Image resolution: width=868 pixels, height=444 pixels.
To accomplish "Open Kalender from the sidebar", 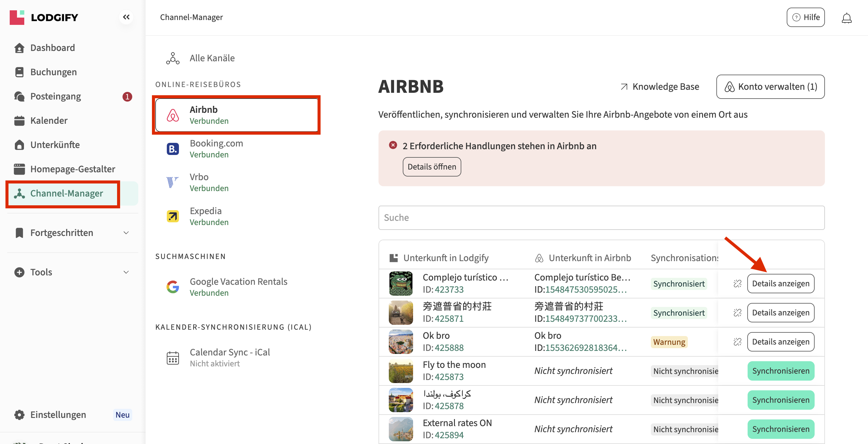I will [x=49, y=121].
